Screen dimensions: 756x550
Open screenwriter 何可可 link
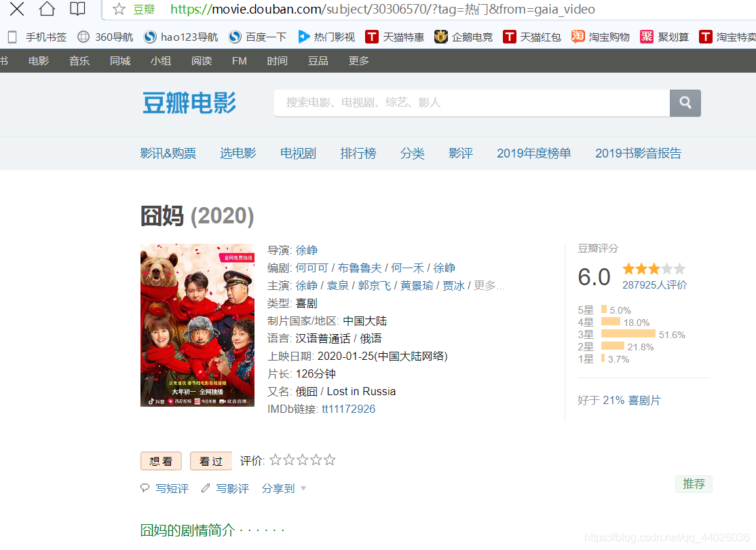312,268
